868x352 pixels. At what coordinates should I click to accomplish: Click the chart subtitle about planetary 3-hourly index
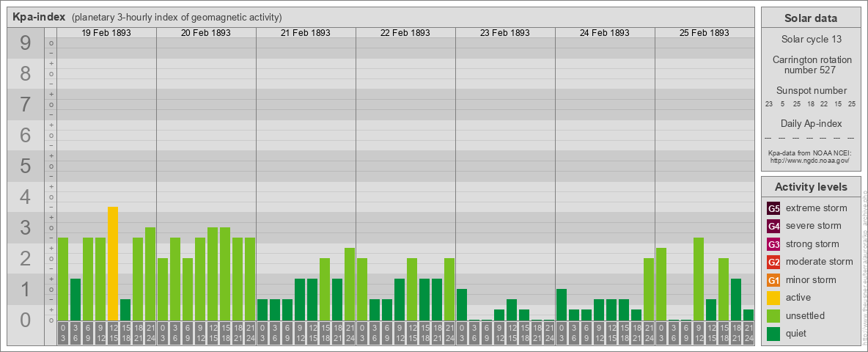177,18
